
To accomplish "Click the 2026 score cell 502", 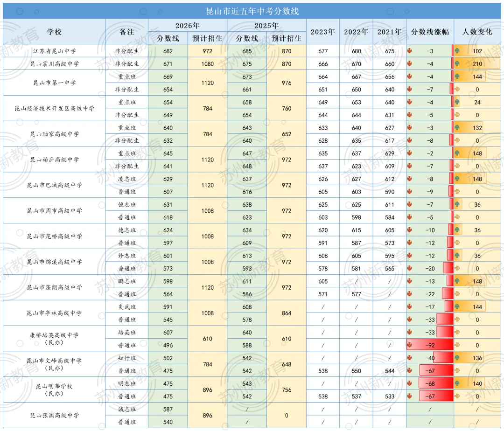I will tap(168, 358).
